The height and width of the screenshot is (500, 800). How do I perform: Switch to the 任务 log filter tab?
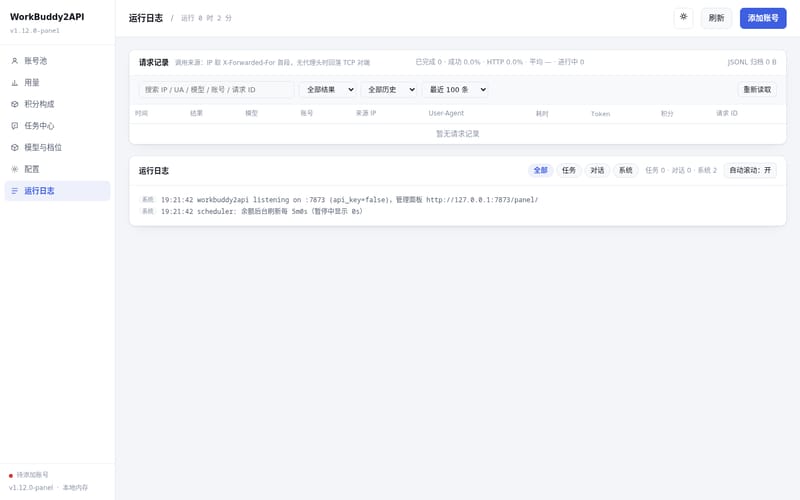(569, 170)
